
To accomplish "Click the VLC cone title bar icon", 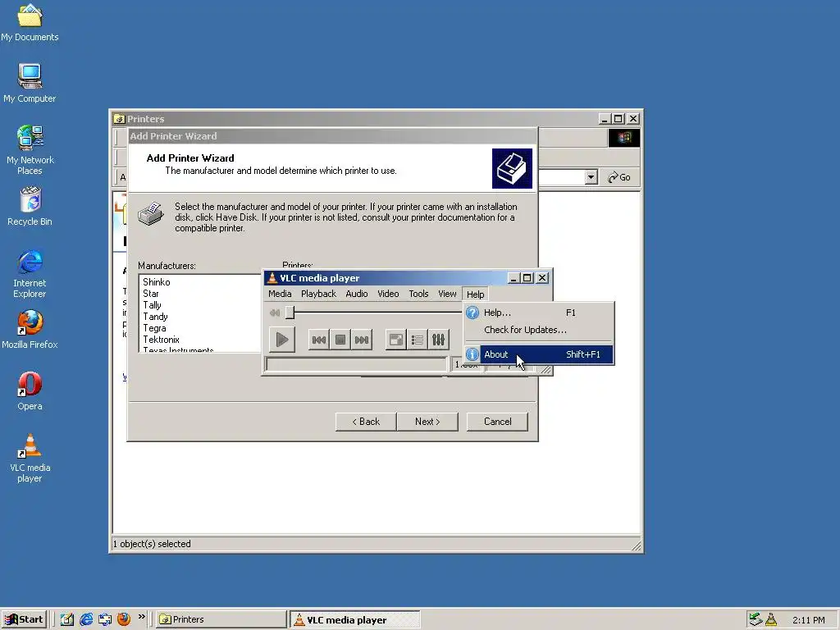I will 272,277.
